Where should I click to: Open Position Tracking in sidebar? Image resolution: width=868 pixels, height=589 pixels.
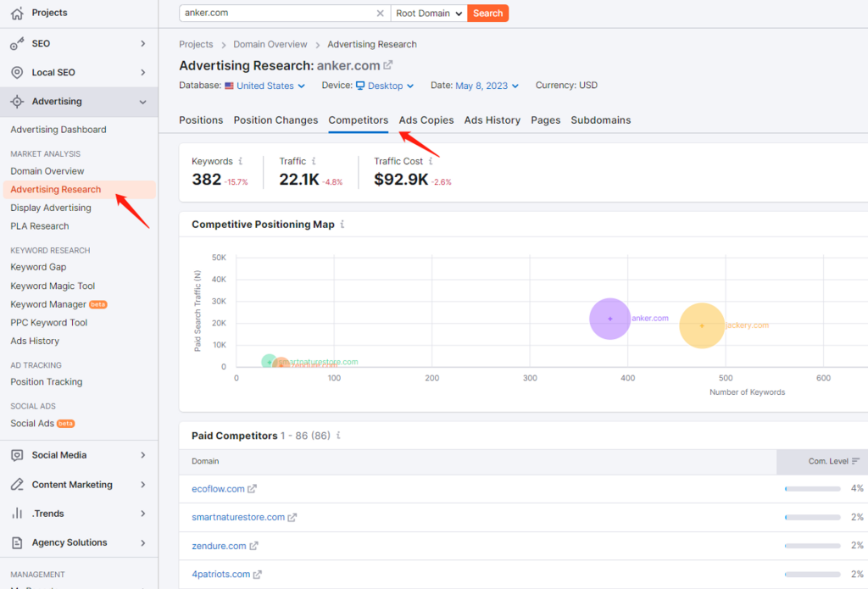47,382
